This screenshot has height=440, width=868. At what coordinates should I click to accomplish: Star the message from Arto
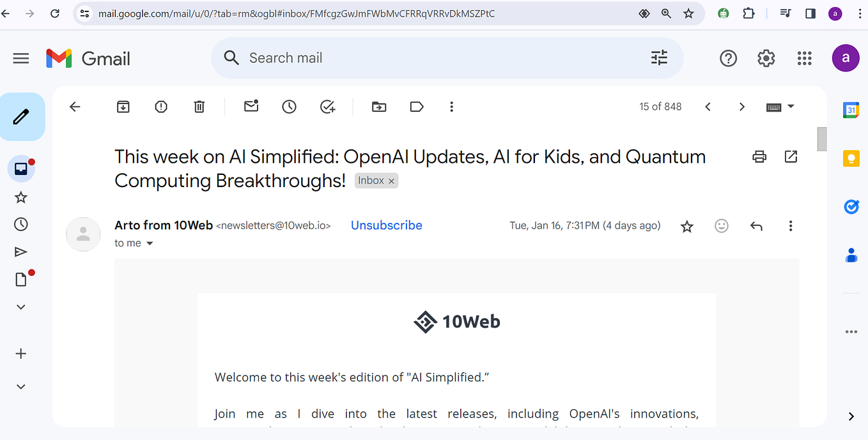pyautogui.click(x=686, y=225)
